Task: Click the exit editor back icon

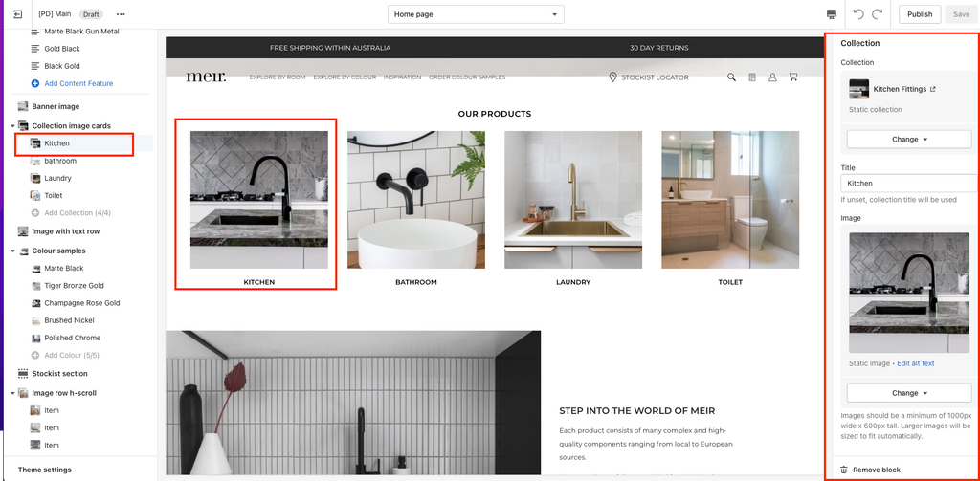Action: (x=17, y=14)
